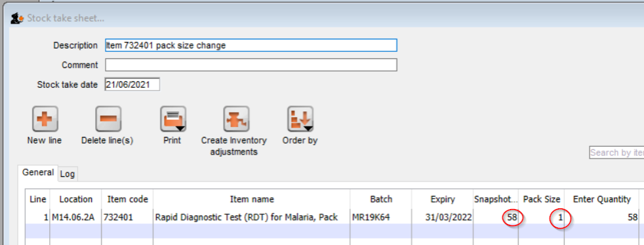Click the Stock take date field
The image size is (644, 245).
[132, 85]
